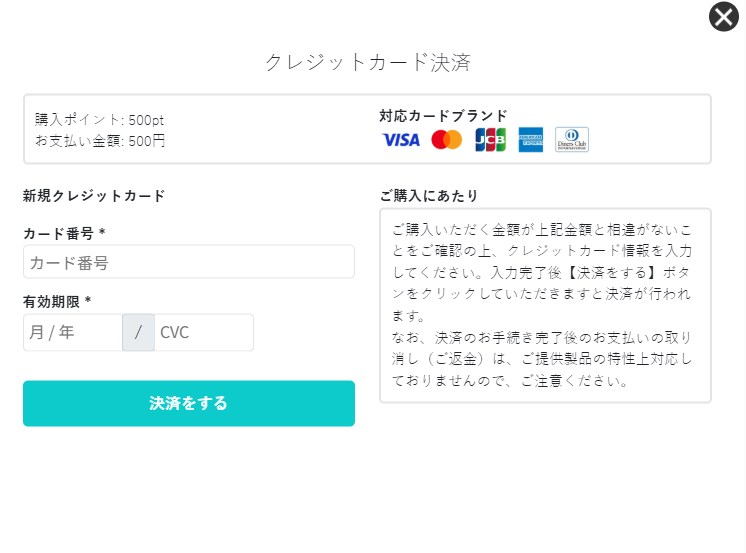Click the Mastercard brand logo
Screen dimensions: 746x553
pyautogui.click(x=446, y=140)
